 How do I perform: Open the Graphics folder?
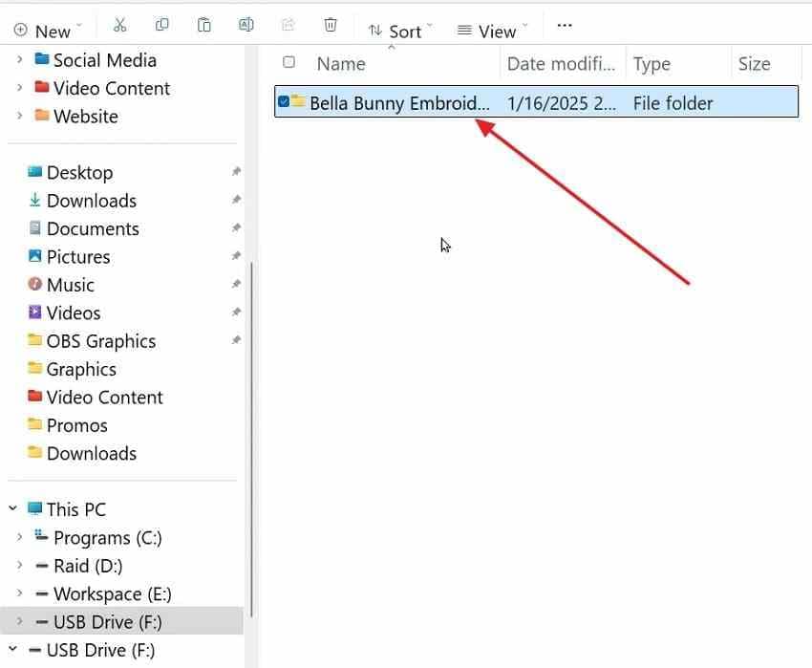81,369
